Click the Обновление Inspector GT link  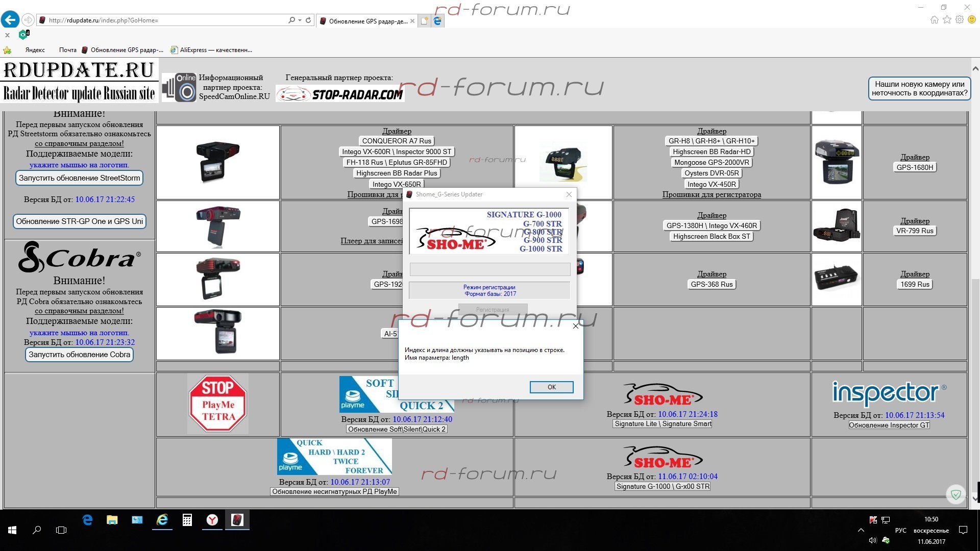889,425
